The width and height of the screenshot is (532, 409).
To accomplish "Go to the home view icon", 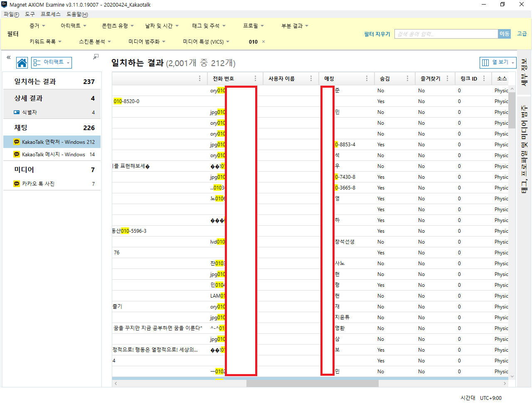I will pyautogui.click(x=22, y=63).
